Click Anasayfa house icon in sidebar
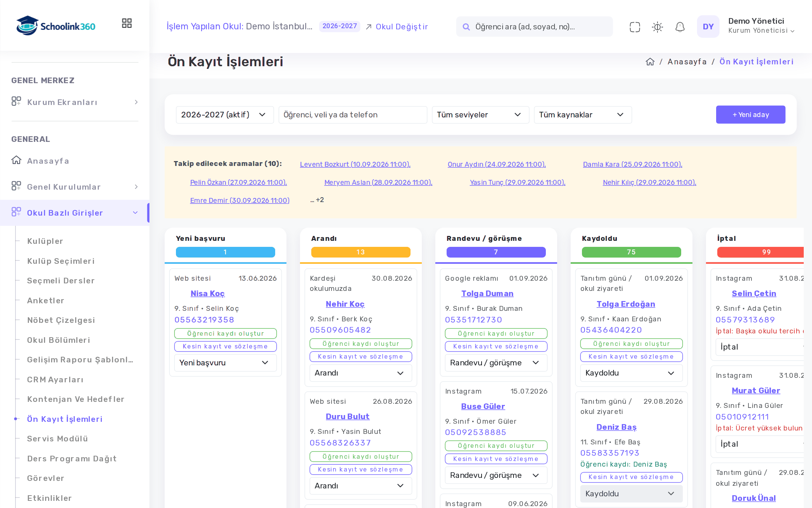812x508 pixels. point(16,160)
